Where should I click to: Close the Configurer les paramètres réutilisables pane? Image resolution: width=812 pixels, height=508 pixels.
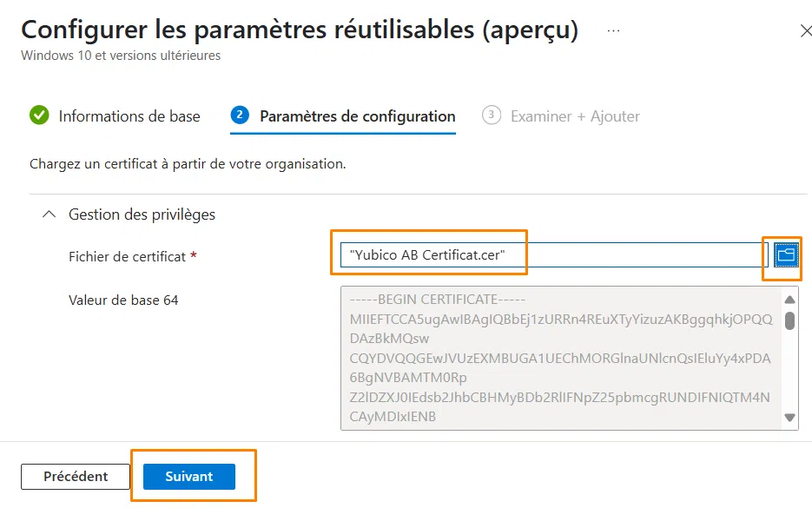[x=805, y=29]
